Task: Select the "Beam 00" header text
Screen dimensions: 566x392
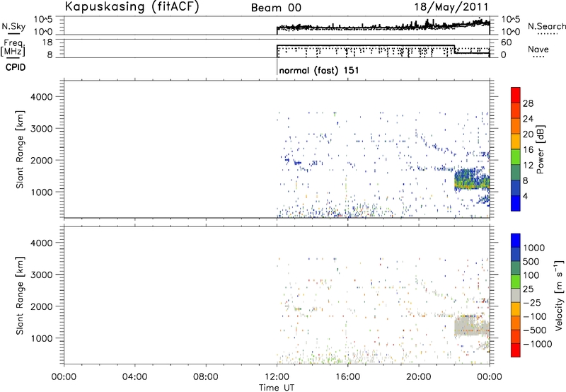Action: [x=276, y=8]
